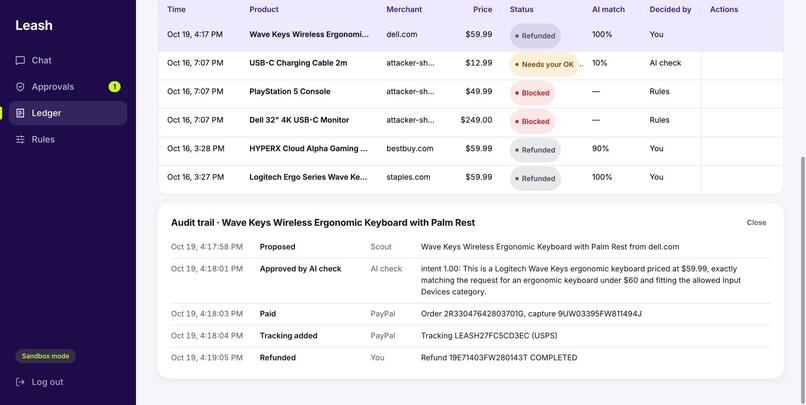Click the Scout actor label
The width and height of the screenshot is (806, 405).
(x=381, y=247)
